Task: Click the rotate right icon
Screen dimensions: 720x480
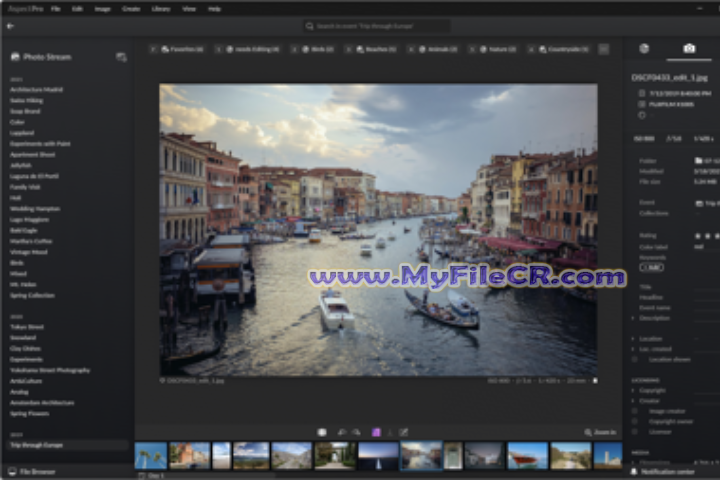Action: pos(356,432)
